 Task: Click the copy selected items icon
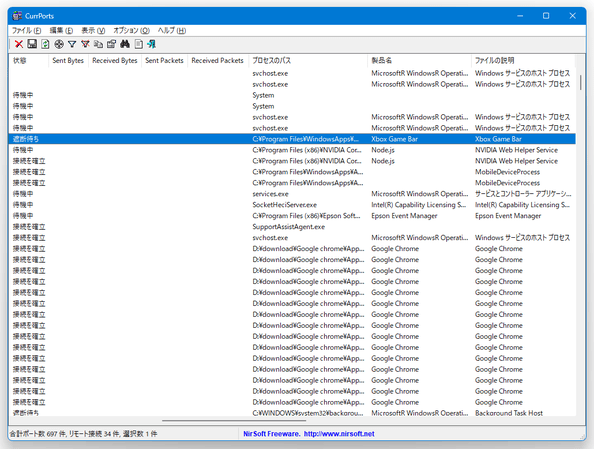click(98, 44)
